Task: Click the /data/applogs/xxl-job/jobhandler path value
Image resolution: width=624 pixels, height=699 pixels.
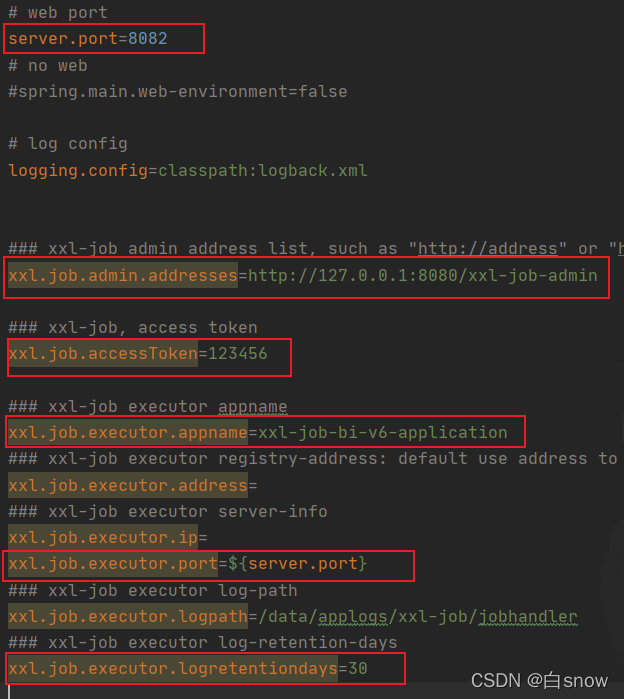Action: (418, 617)
